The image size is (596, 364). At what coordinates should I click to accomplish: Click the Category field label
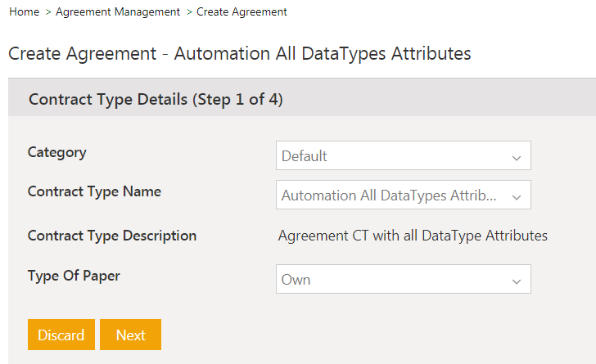pyautogui.click(x=56, y=152)
